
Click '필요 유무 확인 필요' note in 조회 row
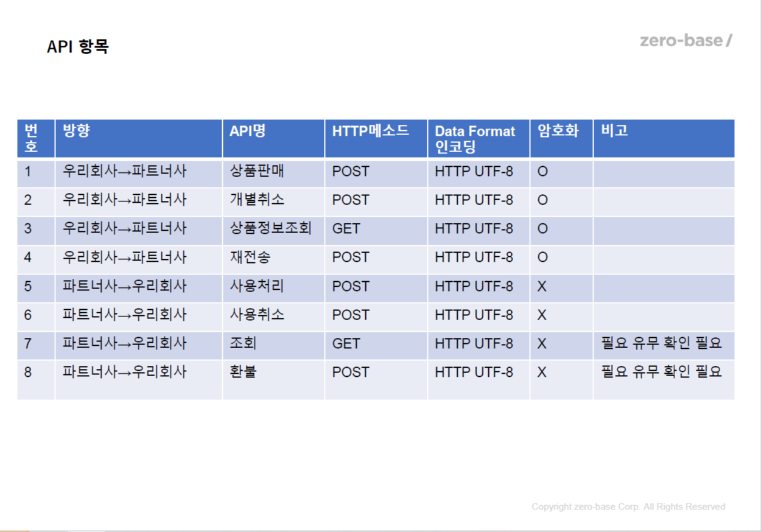664,345
